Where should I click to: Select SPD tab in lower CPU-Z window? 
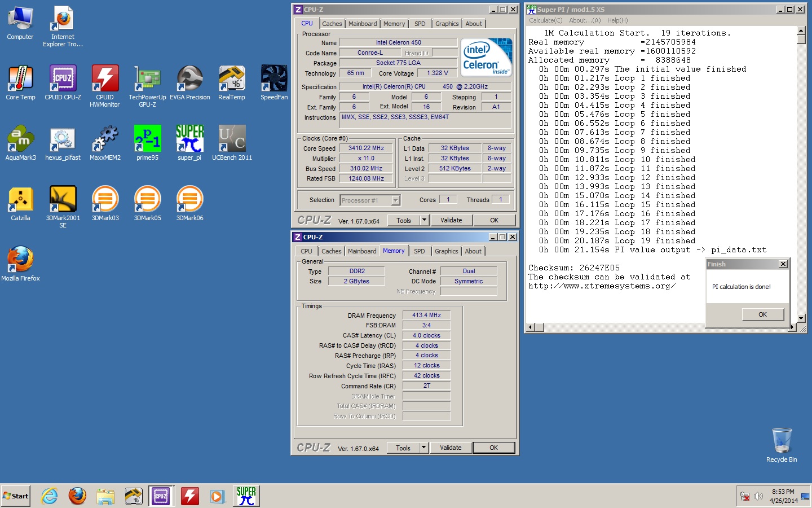point(420,251)
